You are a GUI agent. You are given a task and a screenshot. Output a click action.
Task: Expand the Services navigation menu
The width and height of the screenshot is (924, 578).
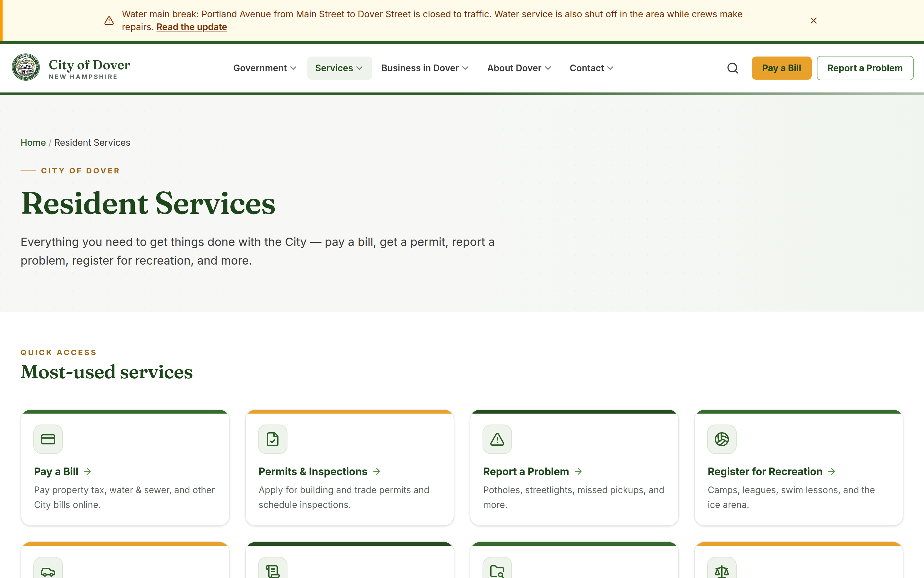339,68
